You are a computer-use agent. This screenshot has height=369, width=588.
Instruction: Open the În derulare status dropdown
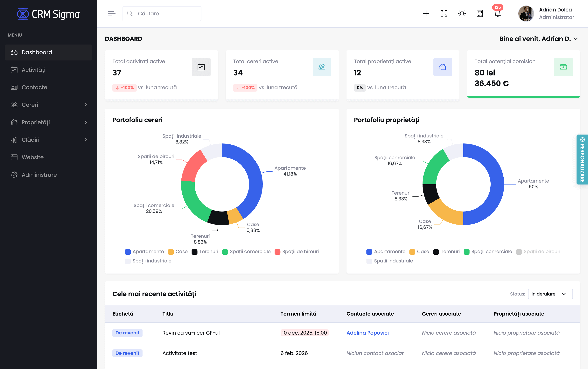coord(550,294)
